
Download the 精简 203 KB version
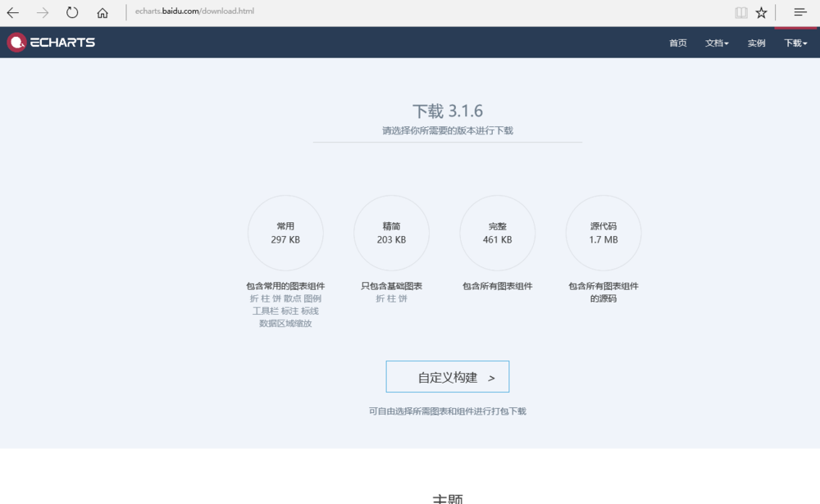click(391, 233)
